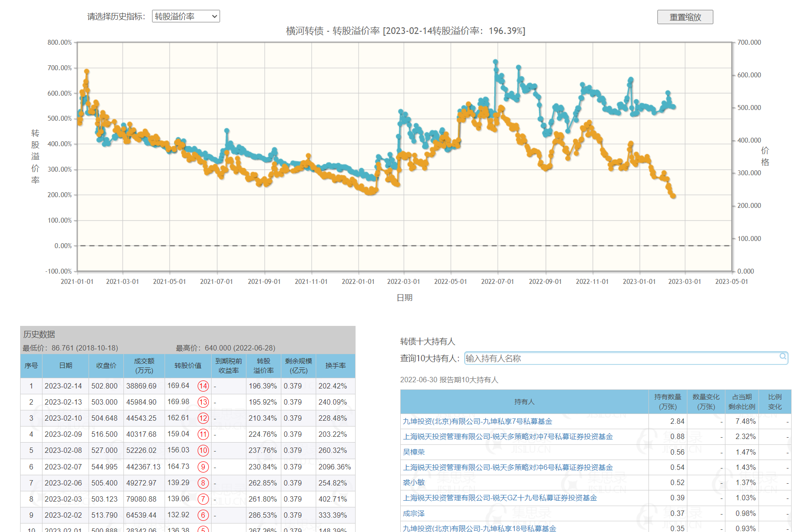
Task: Click the 持有数量 column header
Action: [x=667, y=401]
